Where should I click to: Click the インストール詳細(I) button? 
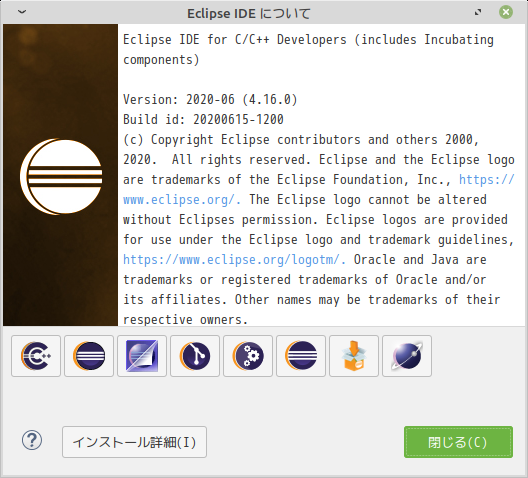click(x=134, y=442)
